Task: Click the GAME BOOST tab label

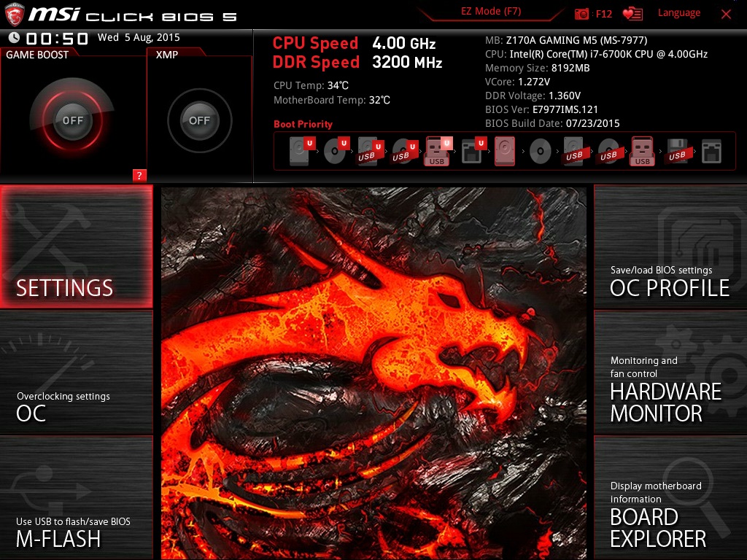Action: tap(37, 55)
